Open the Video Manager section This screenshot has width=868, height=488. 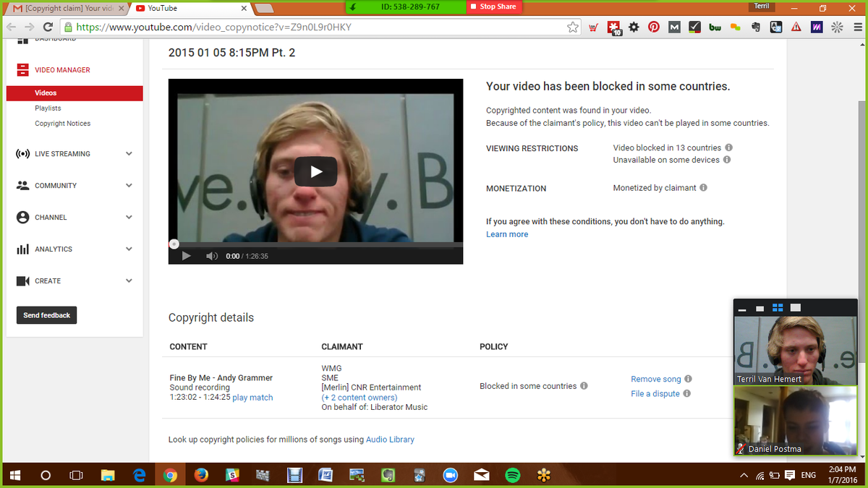coord(62,70)
